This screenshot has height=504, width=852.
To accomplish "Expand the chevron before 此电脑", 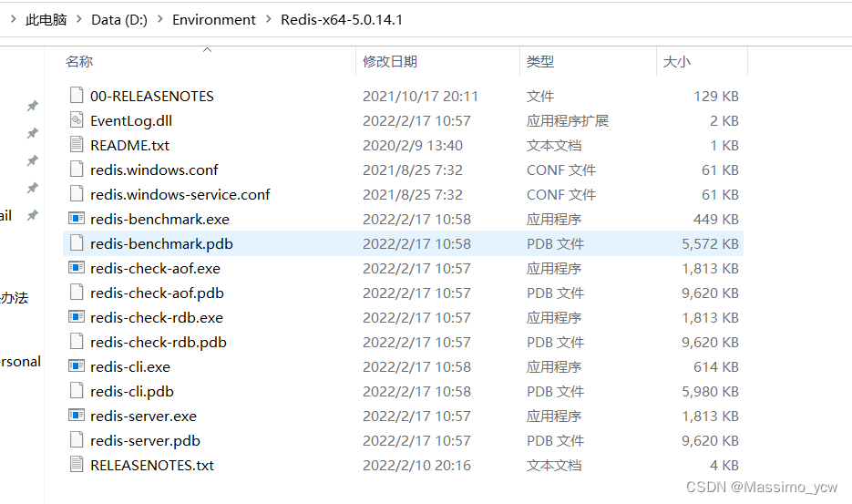I will click(13, 19).
